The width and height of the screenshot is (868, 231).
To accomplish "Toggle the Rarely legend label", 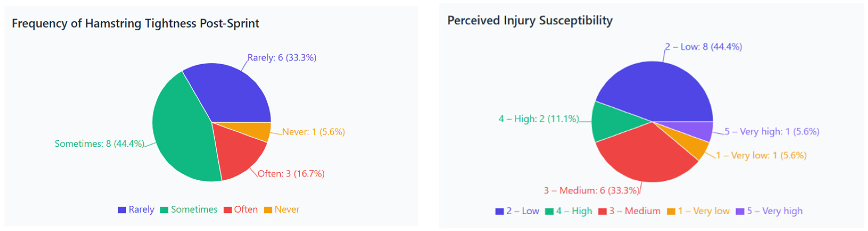I will pyautogui.click(x=141, y=209).
